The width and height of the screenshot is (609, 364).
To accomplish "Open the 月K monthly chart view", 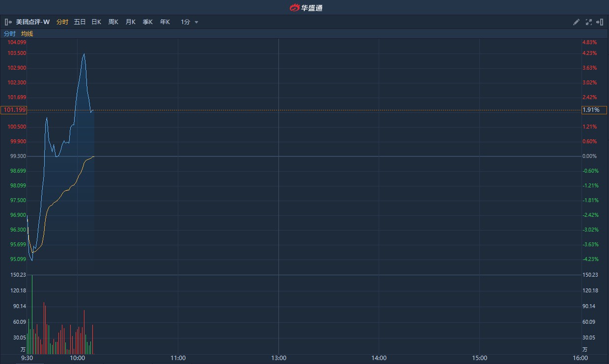I will coord(130,22).
